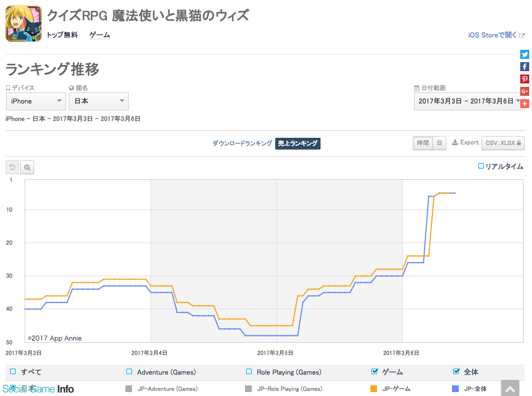Click the magnifier zoom icon above chart

[27, 167]
